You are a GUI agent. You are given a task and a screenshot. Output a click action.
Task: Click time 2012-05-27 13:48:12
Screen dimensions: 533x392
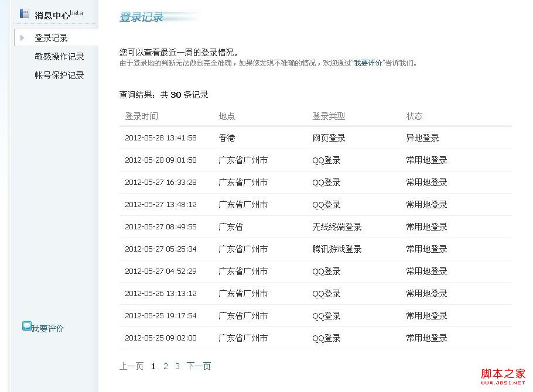pyautogui.click(x=161, y=205)
